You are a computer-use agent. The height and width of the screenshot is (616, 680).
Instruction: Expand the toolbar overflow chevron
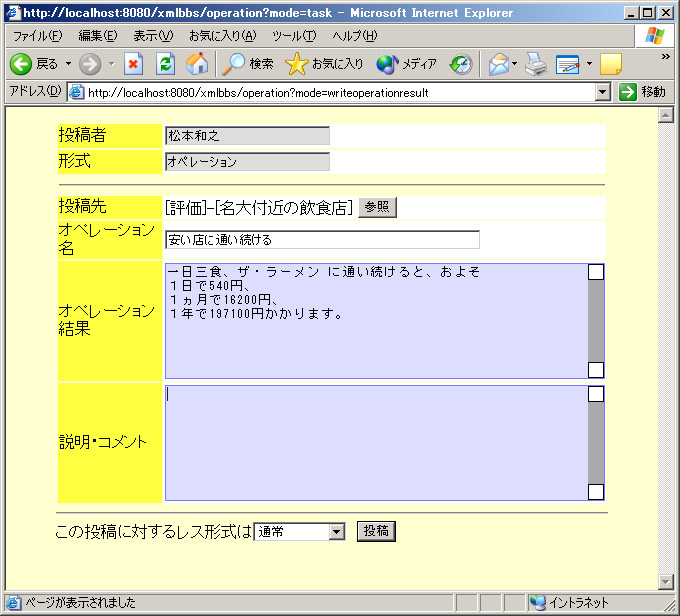(x=666, y=56)
